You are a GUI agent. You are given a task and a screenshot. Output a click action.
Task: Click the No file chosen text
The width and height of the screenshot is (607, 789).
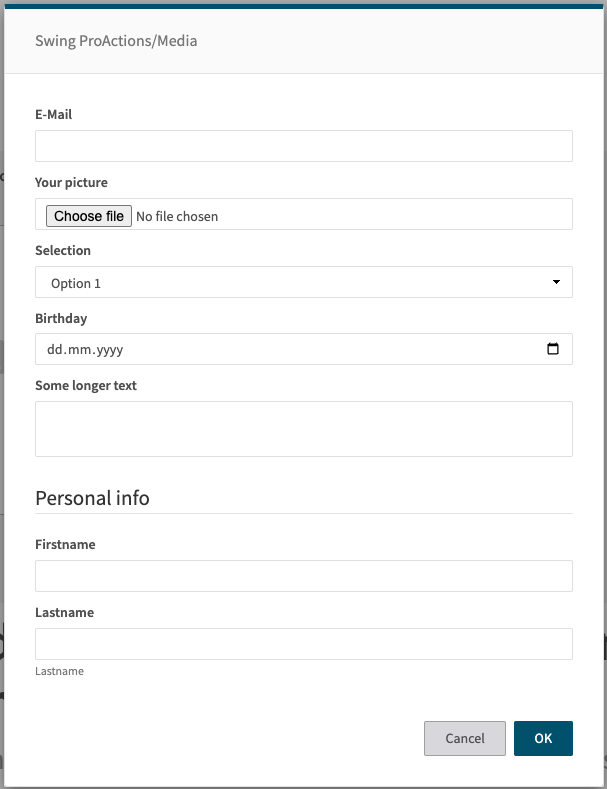177,216
